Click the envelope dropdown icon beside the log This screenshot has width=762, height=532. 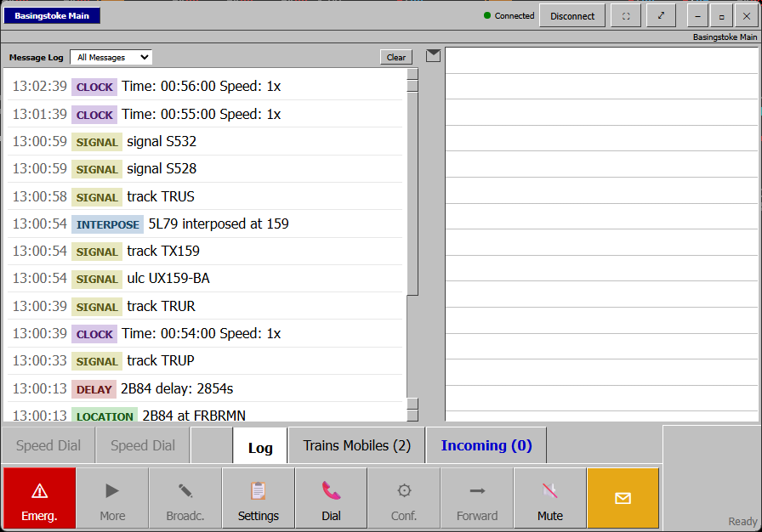tap(433, 56)
